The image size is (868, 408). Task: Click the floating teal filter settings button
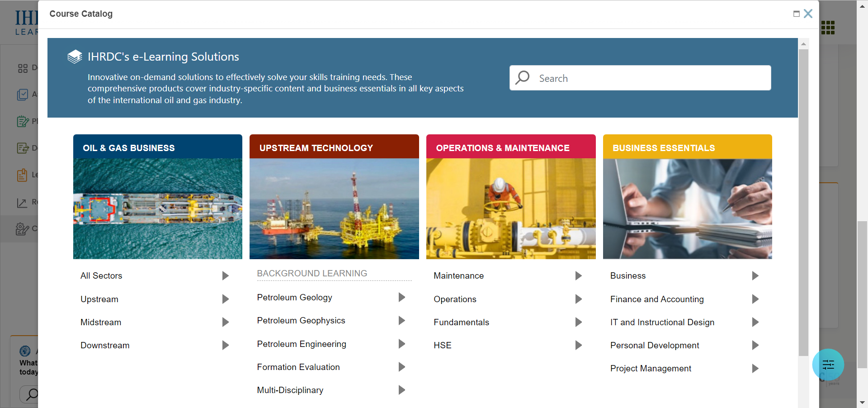click(x=828, y=365)
